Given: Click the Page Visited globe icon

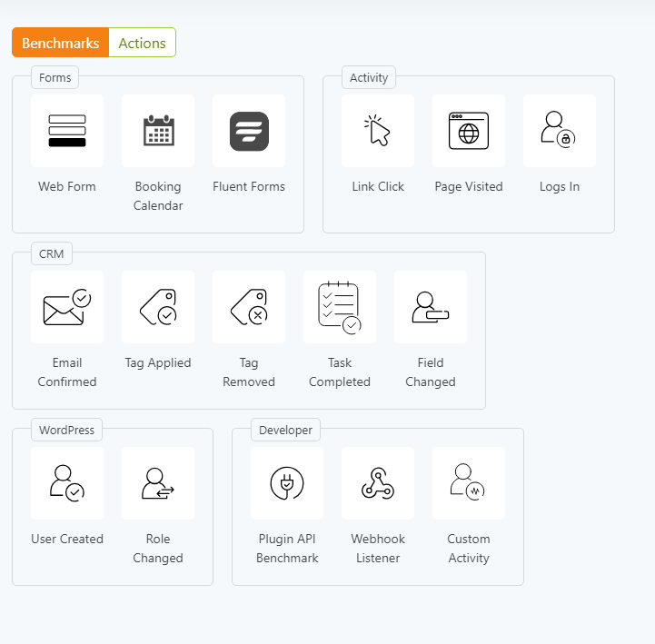Looking at the screenshot, I should pyautogui.click(x=469, y=131).
